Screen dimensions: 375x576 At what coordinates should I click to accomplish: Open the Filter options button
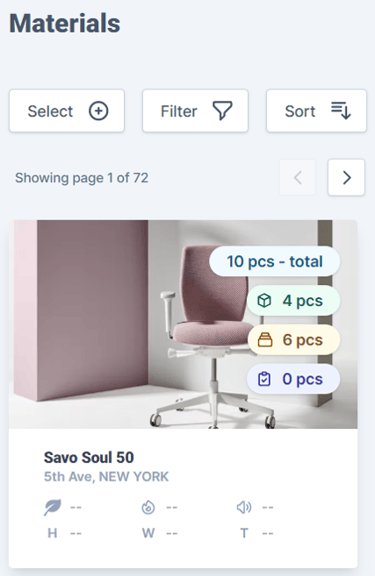[x=195, y=111]
